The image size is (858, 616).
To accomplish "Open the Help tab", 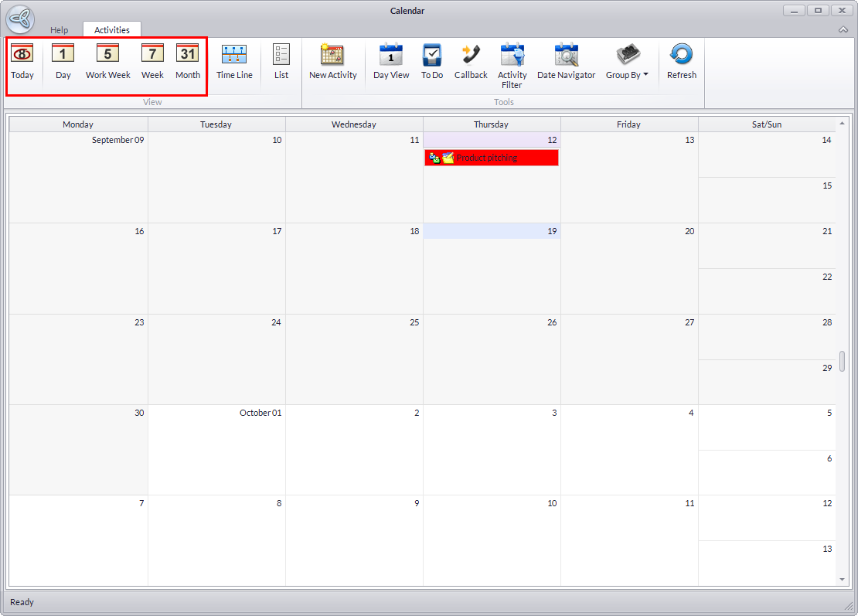I will point(59,29).
